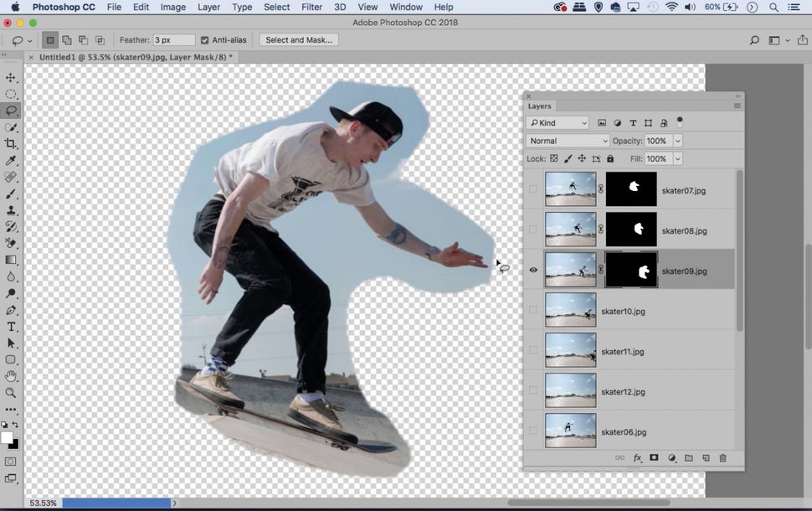Select the Move tool
The image size is (812, 511).
(x=11, y=75)
